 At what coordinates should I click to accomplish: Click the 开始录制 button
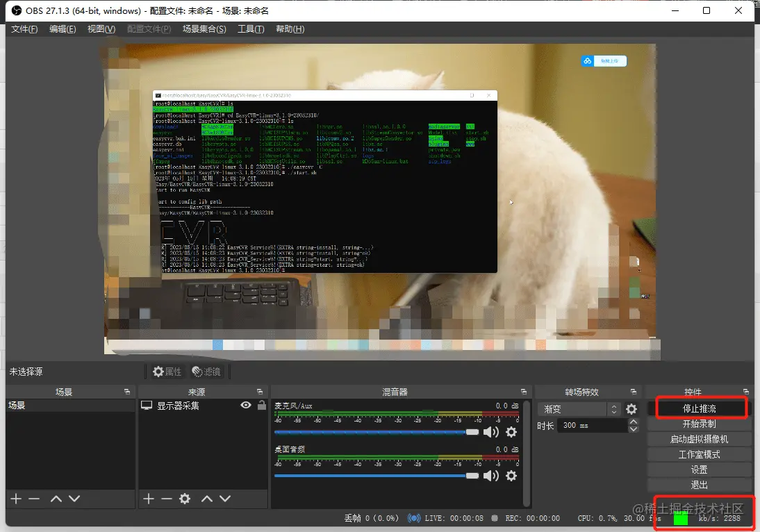pos(700,424)
